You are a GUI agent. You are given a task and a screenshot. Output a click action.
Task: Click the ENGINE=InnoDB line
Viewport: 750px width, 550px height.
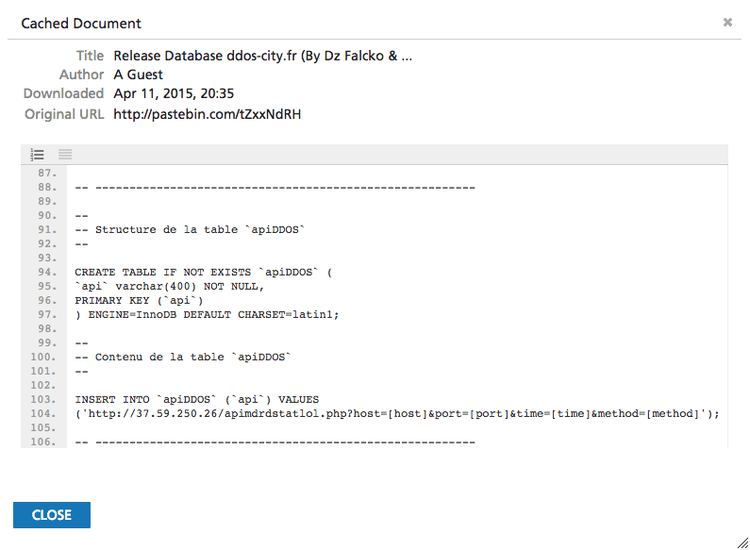click(x=207, y=314)
